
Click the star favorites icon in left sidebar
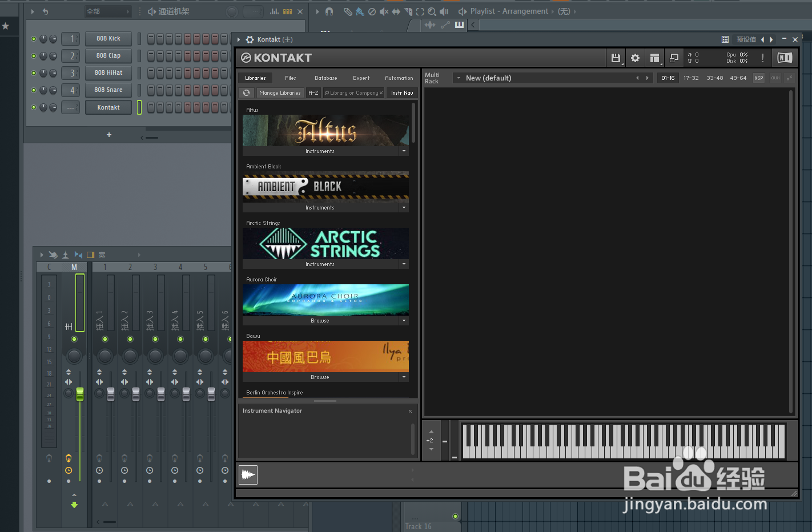pyautogui.click(x=6, y=26)
